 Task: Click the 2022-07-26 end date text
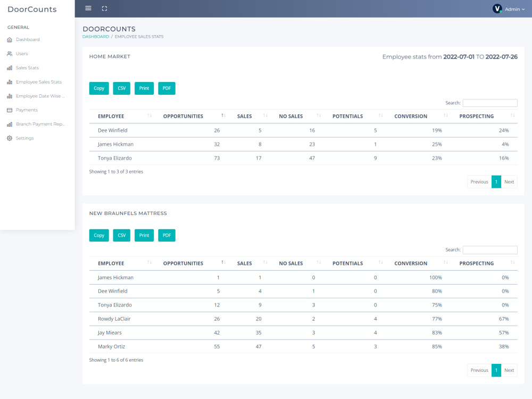click(502, 57)
